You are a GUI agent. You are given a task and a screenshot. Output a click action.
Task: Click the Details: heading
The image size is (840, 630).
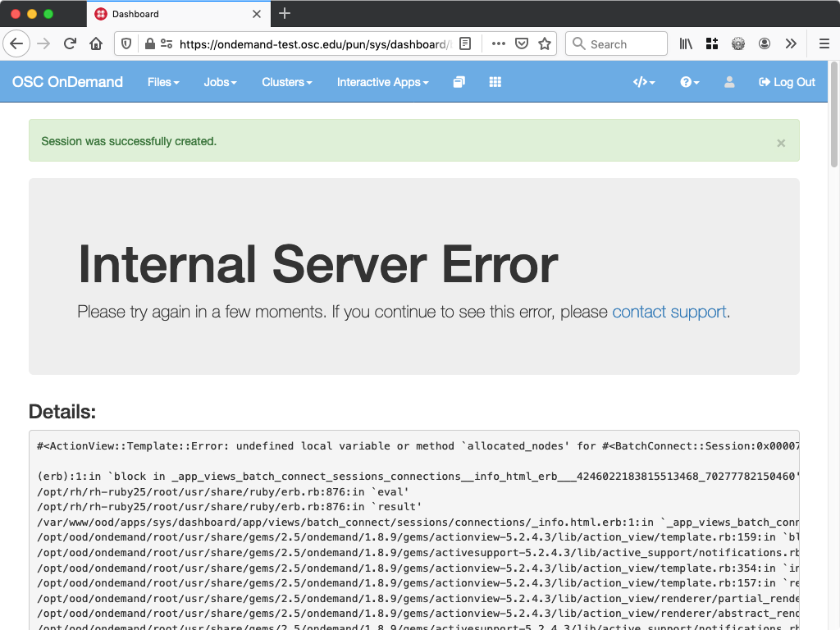62,412
